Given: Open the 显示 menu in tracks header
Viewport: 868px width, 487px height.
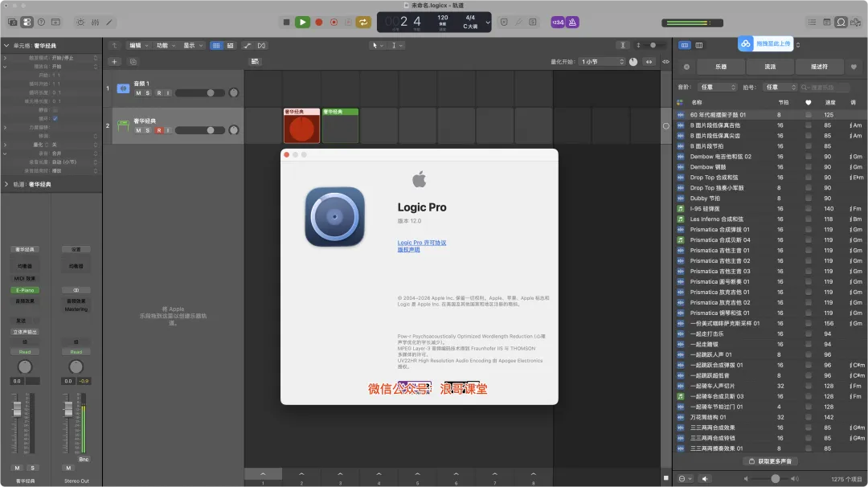Looking at the screenshot, I should [192, 45].
